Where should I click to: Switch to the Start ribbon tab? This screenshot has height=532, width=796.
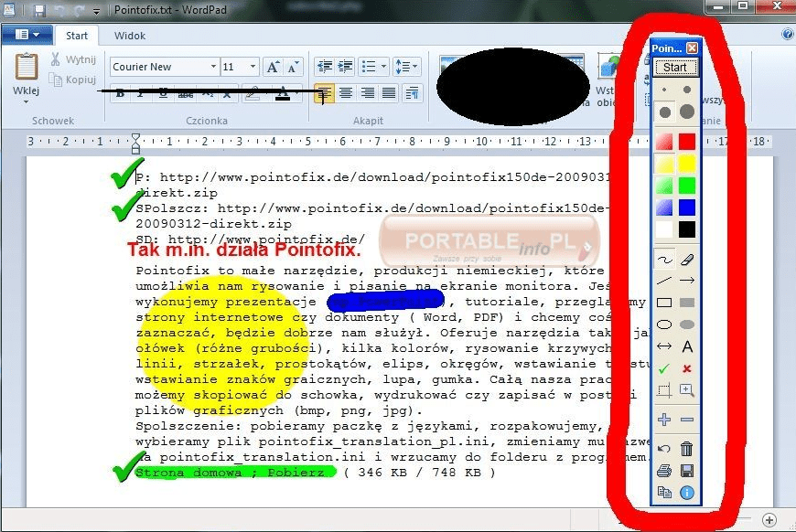coord(77,36)
